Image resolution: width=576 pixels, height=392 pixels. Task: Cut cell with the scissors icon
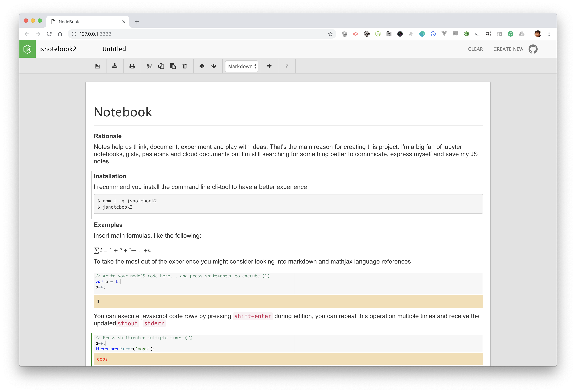pyautogui.click(x=149, y=66)
